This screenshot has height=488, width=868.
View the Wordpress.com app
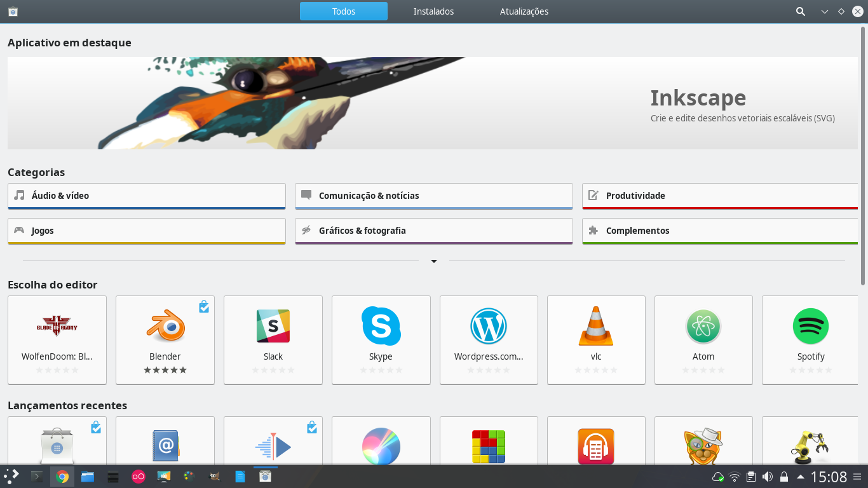(x=489, y=340)
